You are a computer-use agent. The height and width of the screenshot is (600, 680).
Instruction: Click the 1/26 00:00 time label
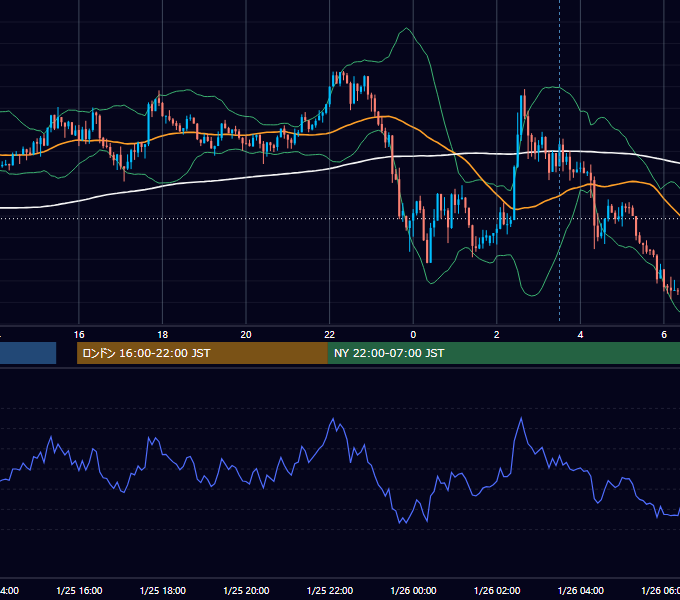pyautogui.click(x=413, y=590)
